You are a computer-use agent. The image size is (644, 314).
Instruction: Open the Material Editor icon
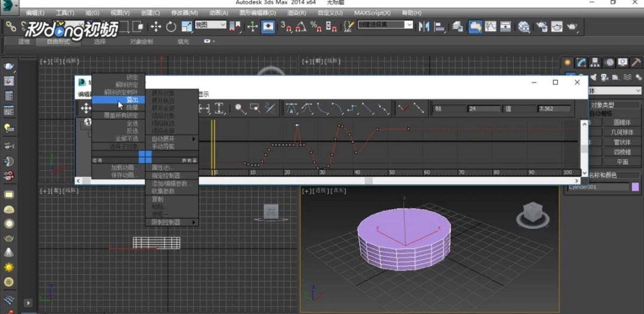[x=524, y=27]
